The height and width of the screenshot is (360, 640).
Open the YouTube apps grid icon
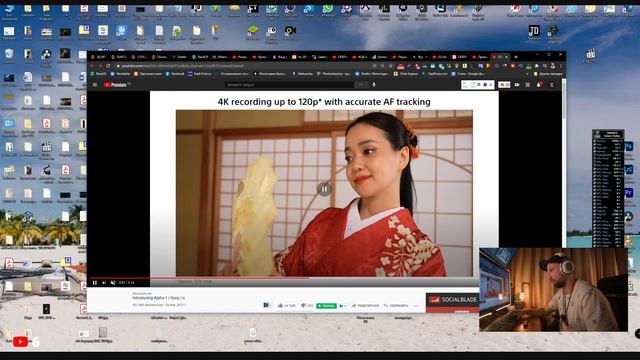(528, 85)
